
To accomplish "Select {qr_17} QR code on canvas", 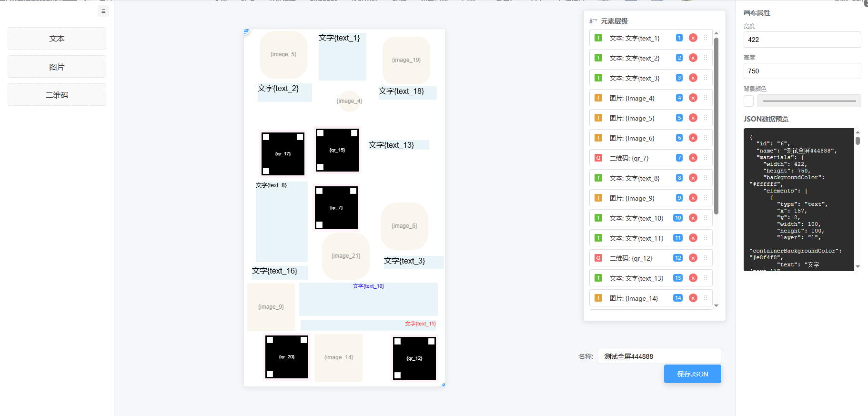I will click(x=283, y=154).
